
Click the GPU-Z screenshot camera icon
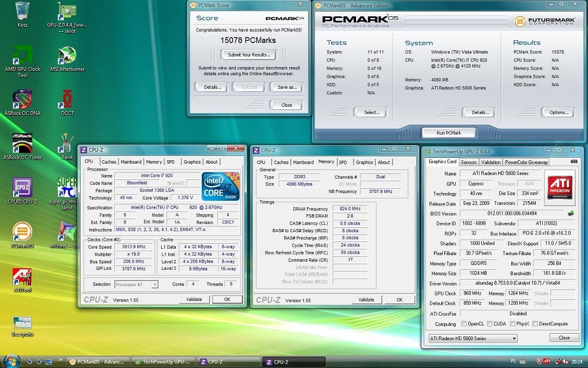click(x=574, y=161)
